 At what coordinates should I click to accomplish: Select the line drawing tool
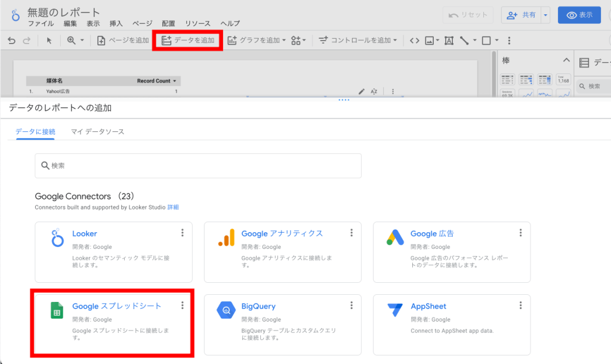[x=464, y=41]
